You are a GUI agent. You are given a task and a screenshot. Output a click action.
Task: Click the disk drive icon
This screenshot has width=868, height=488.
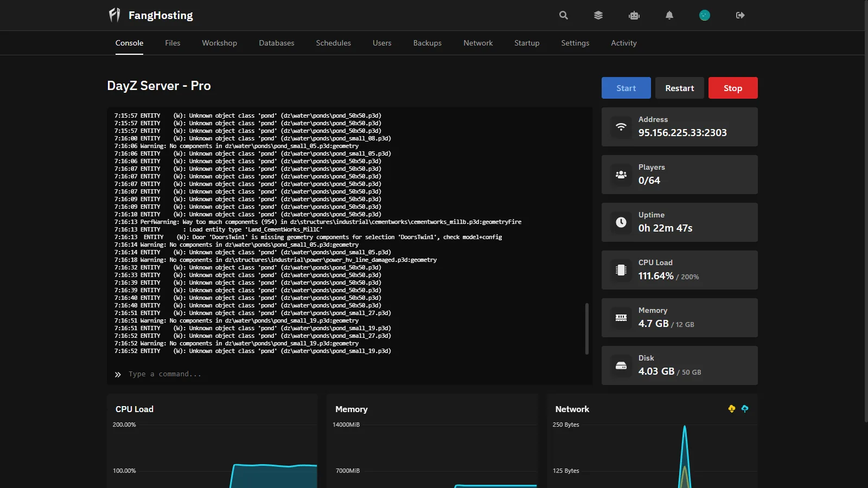(621, 365)
